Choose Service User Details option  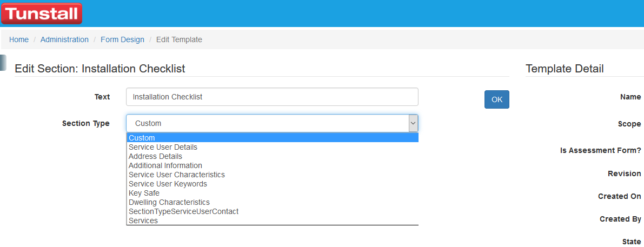click(163, 147)
